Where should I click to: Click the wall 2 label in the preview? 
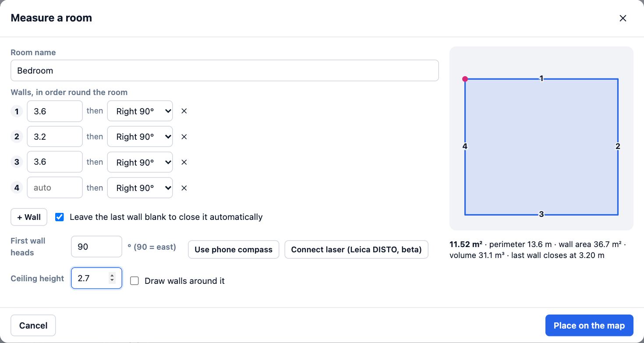click(618, 146)
